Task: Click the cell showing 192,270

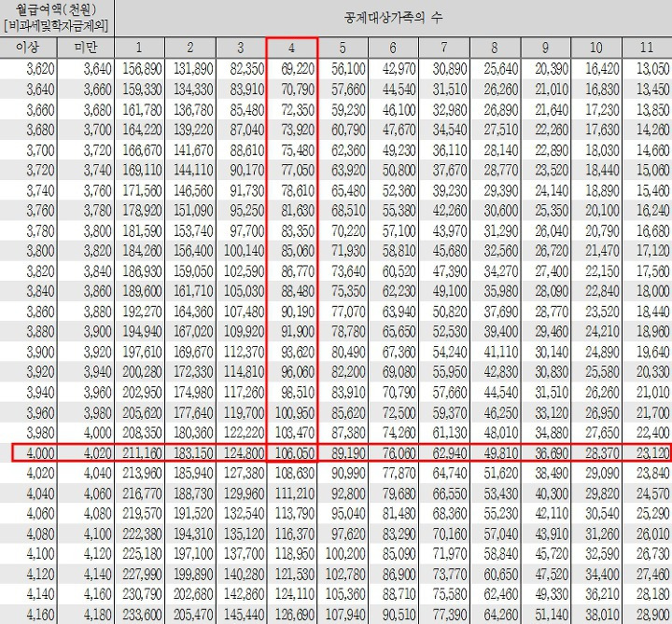Action: pos(140,312)
